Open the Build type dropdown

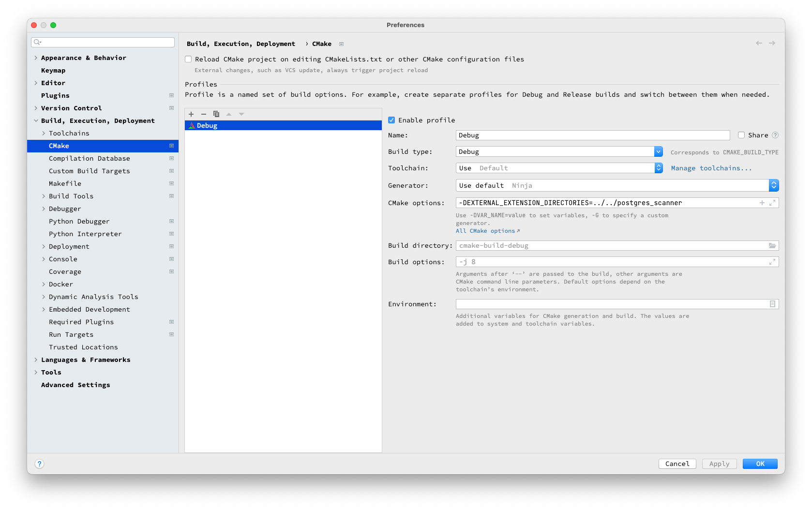coord(658,151)
